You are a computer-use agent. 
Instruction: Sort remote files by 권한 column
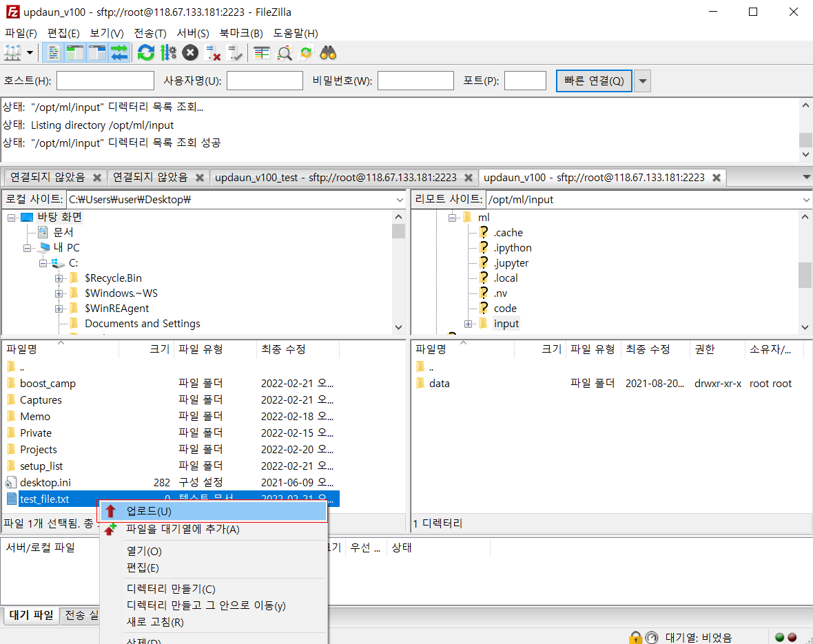tap(717, 349)
